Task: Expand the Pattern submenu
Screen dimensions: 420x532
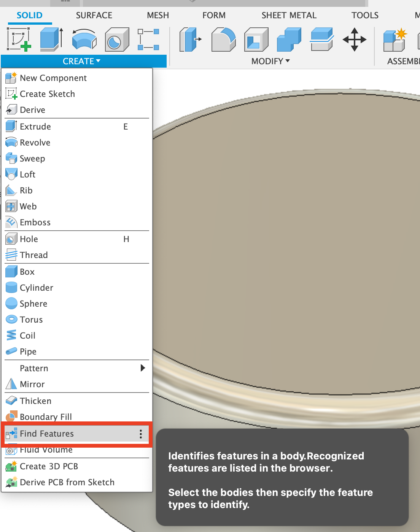Action: click(x=143, y=368)
